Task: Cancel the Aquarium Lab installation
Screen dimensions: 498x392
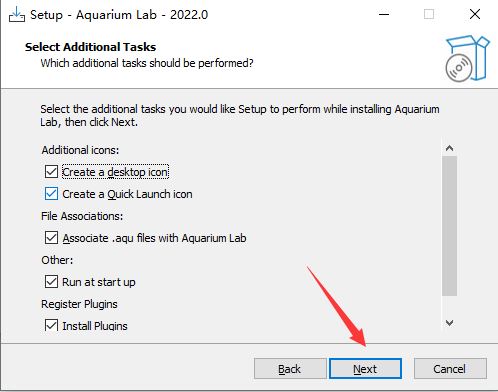Action: point(450,369)
